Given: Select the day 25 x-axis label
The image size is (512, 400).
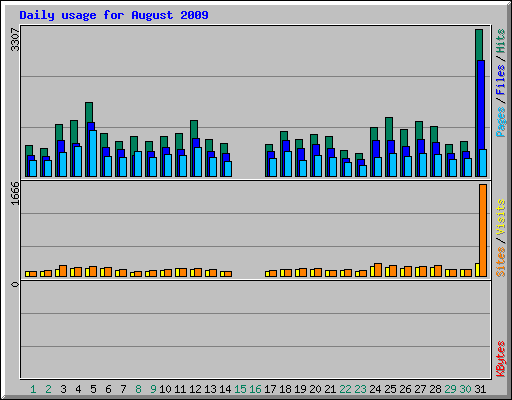Looking at the screenshot, I should [x=390, y=389].
